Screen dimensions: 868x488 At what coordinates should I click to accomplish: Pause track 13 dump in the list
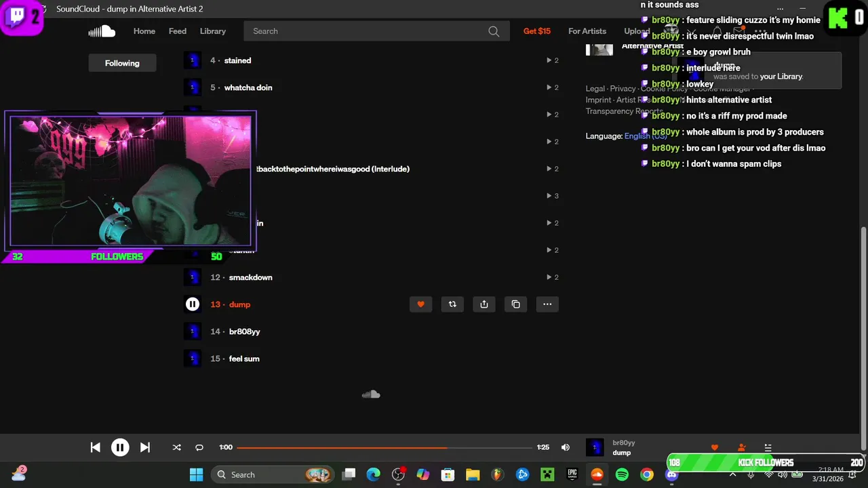click(193, 304)
